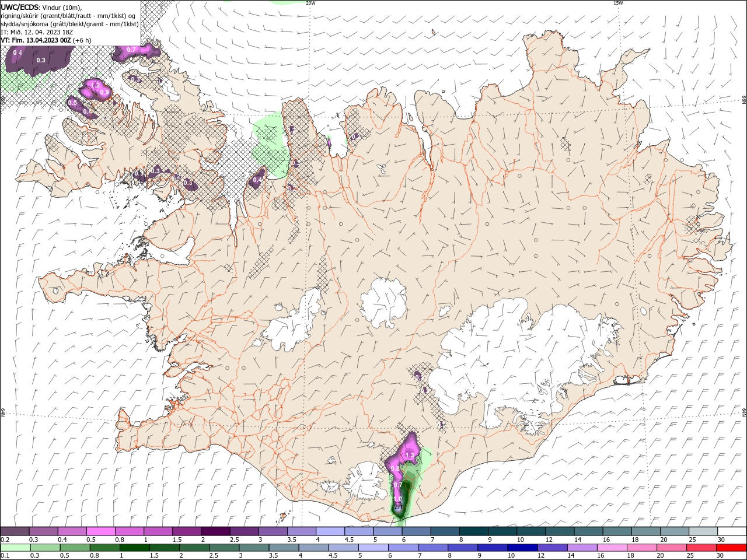
Task: Click the '0.2' label under upper legend row
Action: point(5,540)
